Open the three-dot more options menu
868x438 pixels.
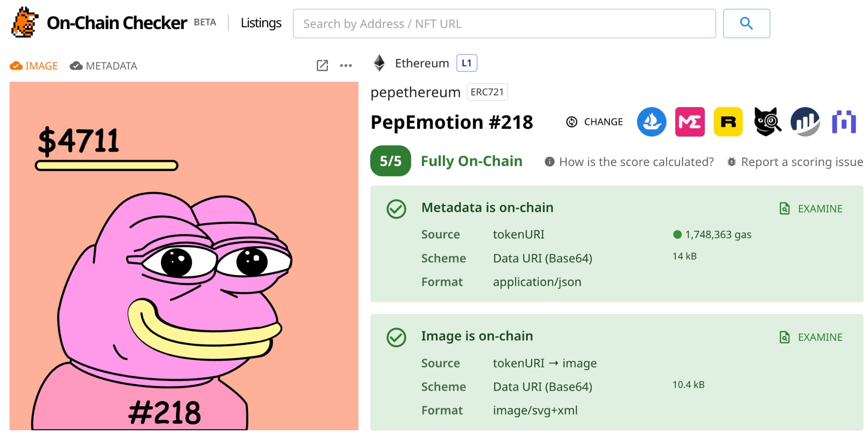point(346,65)
